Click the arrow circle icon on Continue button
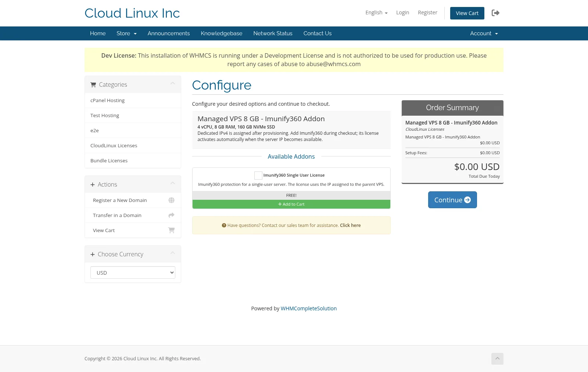588x372 pixels. coord(467,200)
